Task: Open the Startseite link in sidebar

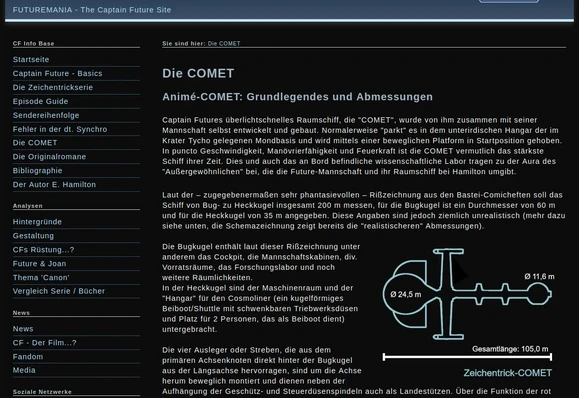Action: click(x=31, y=59)
